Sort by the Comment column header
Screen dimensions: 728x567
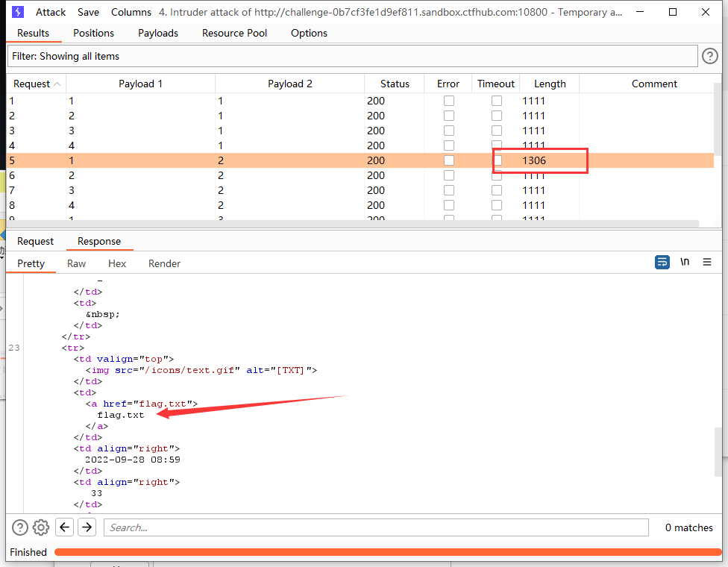coord(654,84)
